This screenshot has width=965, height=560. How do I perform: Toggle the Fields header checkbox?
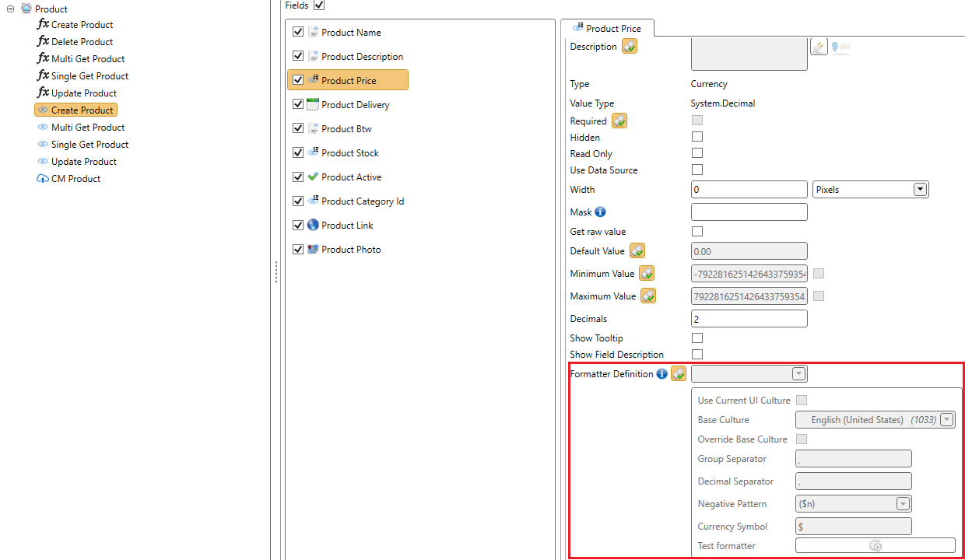coord(319,5)
